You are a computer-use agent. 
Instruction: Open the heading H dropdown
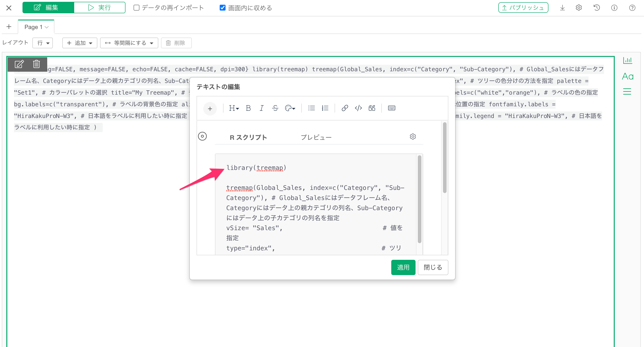point(234,108)
